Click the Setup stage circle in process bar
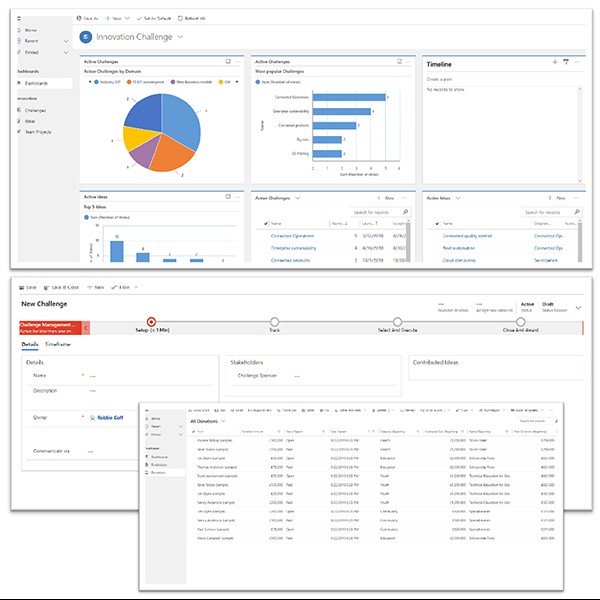 [152, 321]
